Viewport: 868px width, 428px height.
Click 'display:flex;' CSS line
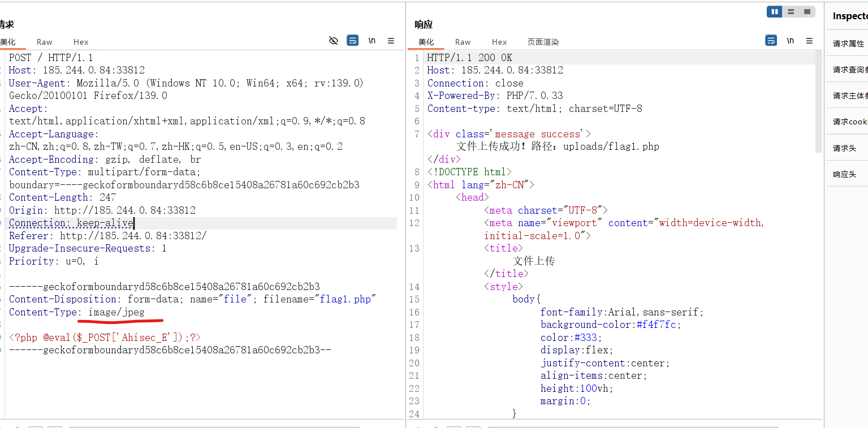(577, 350)
